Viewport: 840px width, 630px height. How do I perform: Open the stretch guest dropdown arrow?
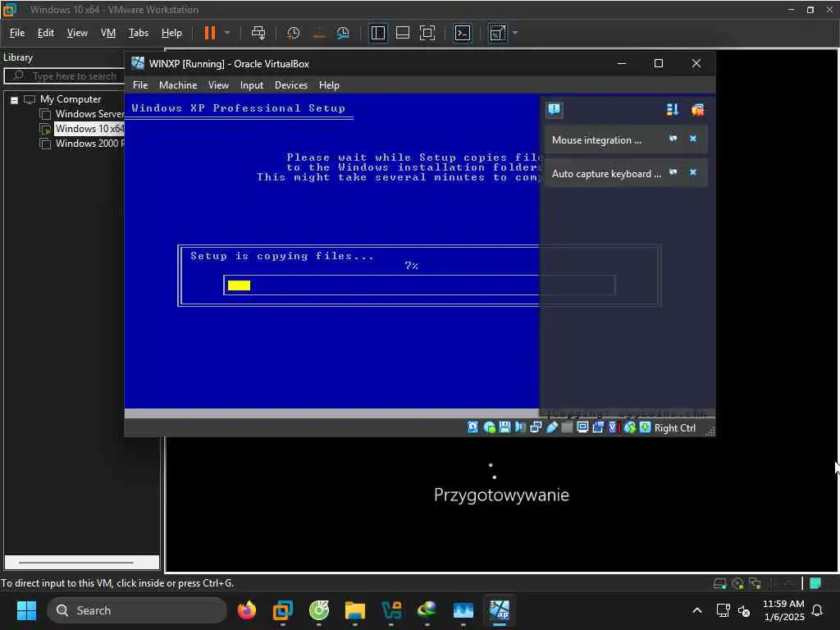pyautogui.click(x=515, y=33)
